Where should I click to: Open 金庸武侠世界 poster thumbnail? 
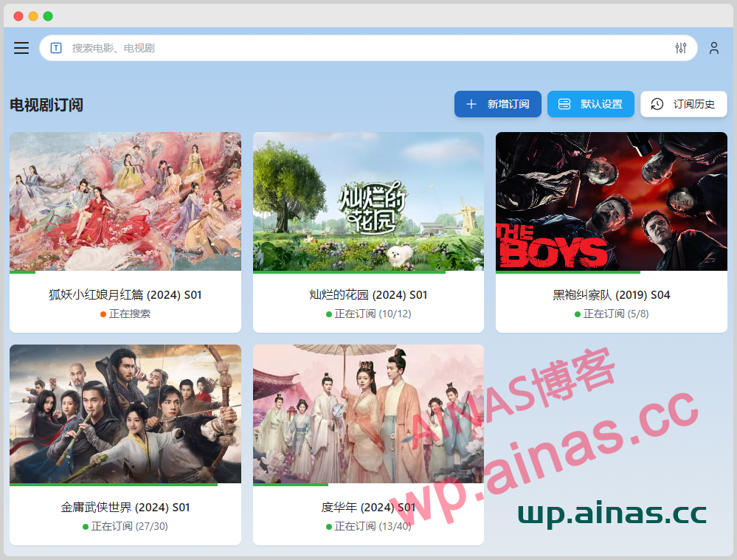click(125, 414)
